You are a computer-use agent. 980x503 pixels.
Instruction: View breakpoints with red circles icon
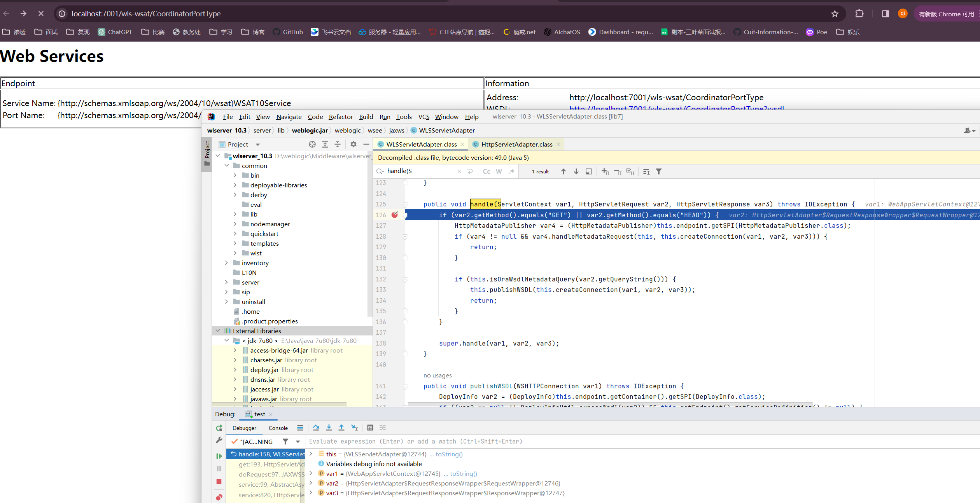click(219, 497)
